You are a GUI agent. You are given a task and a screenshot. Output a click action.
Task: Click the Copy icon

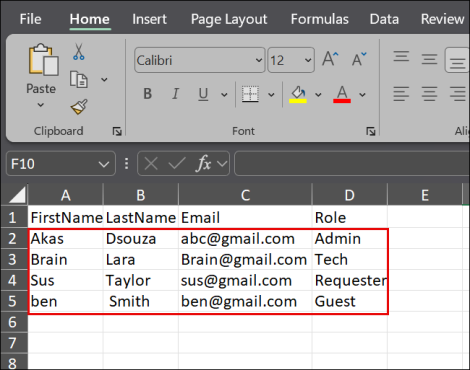(x=79, y=79)
